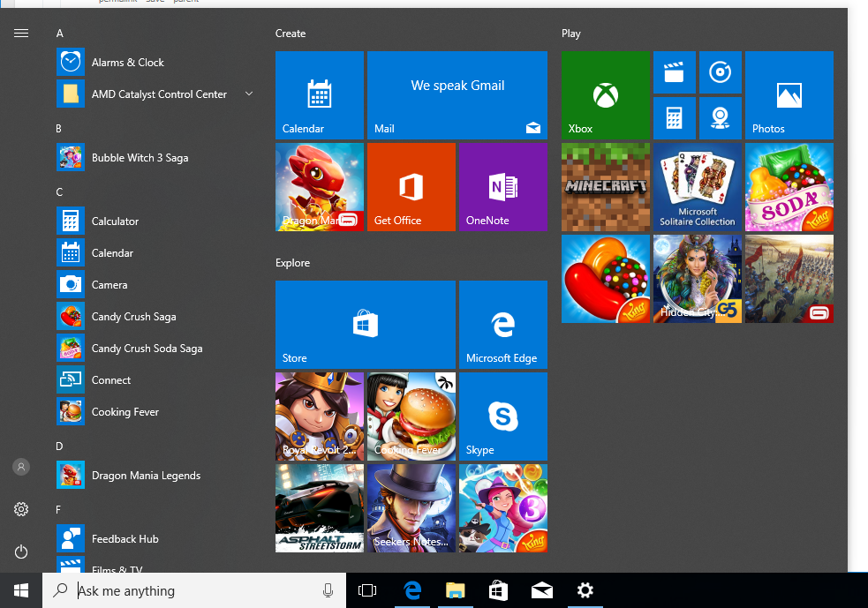
Task: Launch Dragon Mania Legends from the app list
Action: pos(155,476)
